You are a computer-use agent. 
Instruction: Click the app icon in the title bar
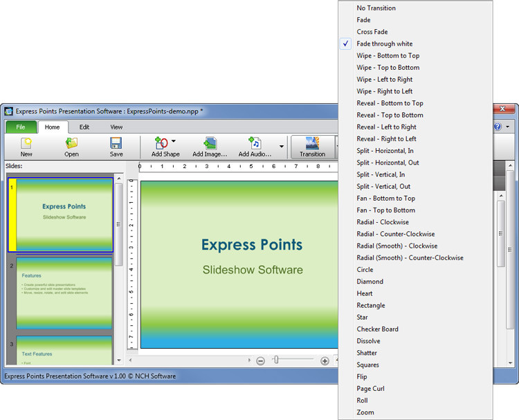pos(8,111)
